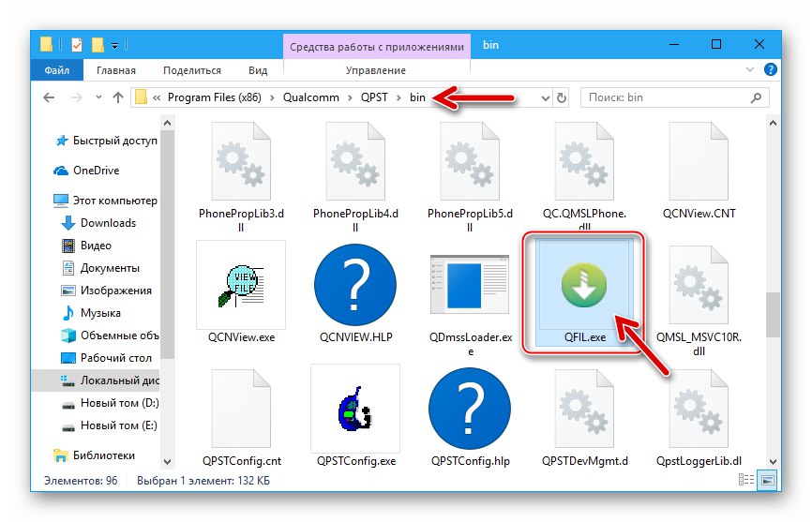
Task: Select the QFIL.exe green download icon
Action: point(584,285)
